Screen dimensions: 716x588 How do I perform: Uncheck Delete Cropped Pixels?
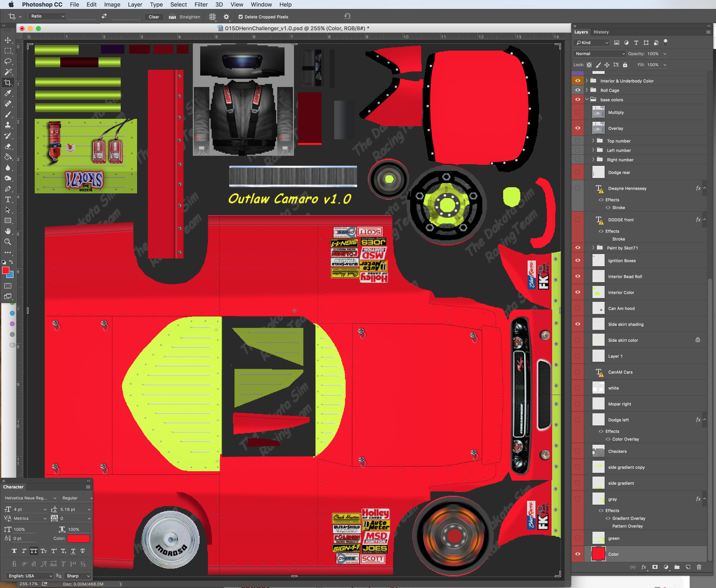coord(241,17)
